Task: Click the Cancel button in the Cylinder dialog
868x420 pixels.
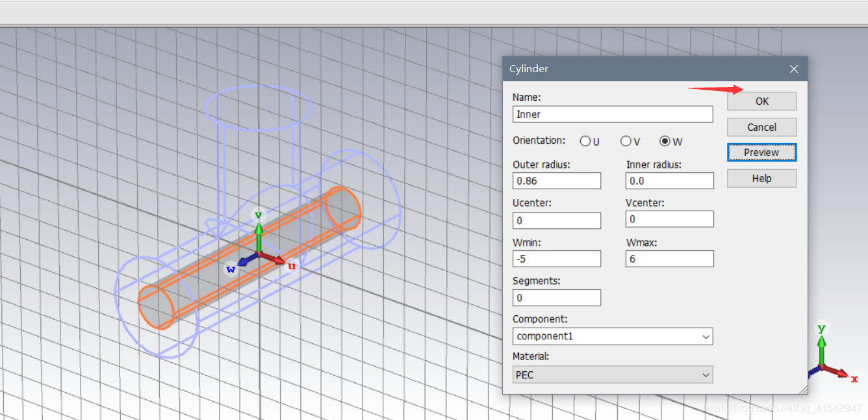Action: click(x=761, y=127)
